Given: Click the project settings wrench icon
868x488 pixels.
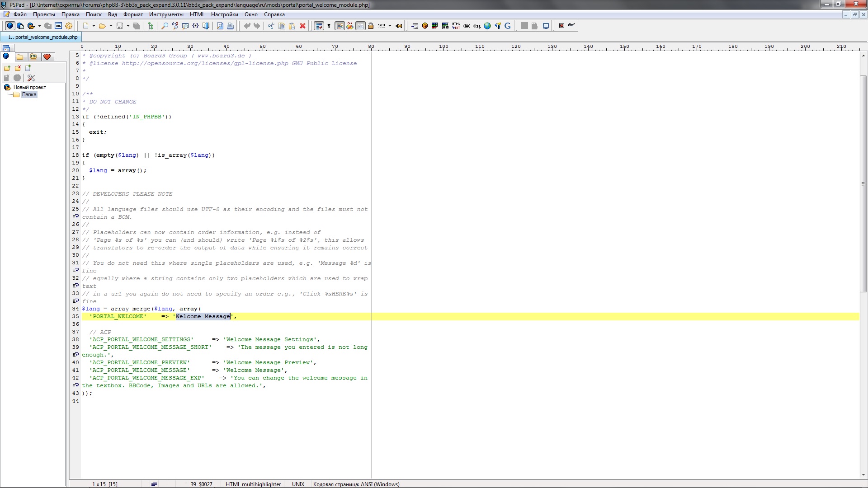Looking at the screenshot, I should coord(31,78).
